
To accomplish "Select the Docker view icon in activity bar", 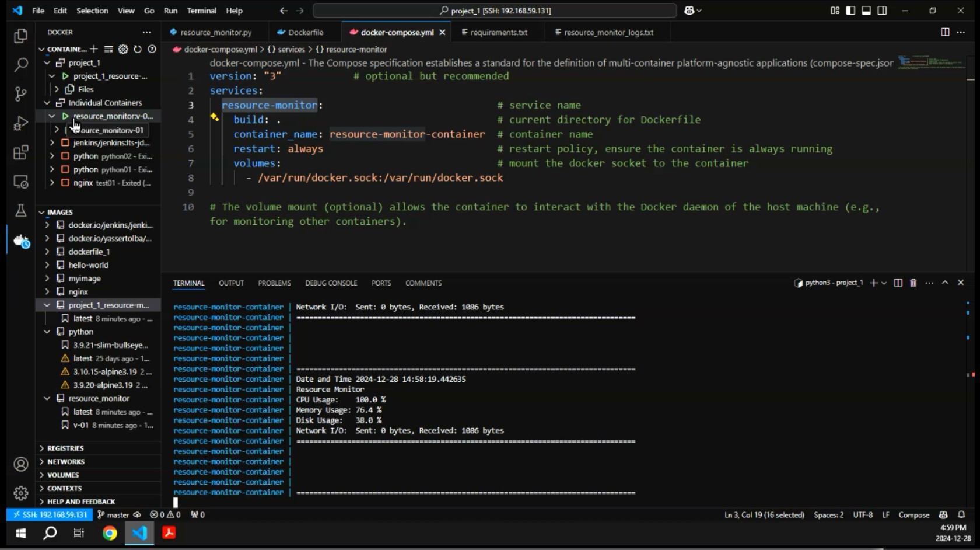I will (21, 241).
